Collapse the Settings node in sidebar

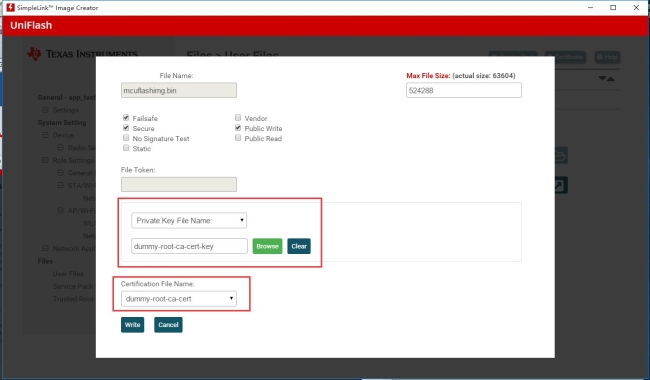[45, 110]
